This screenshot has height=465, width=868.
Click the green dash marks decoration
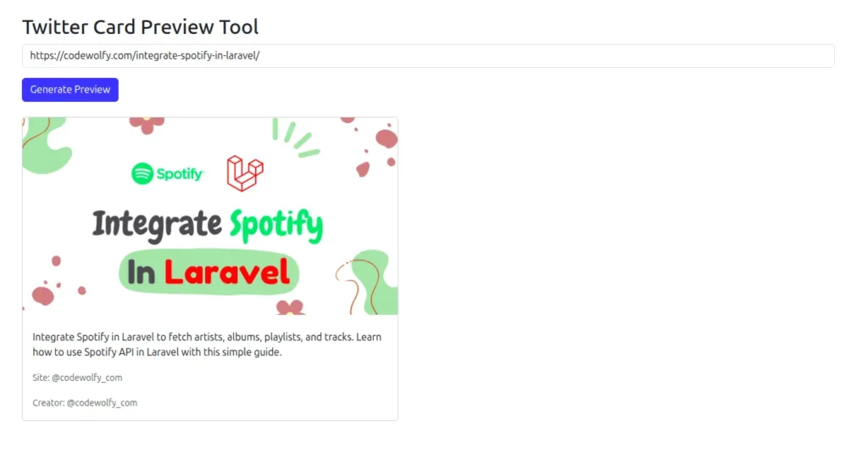(295, 138)
